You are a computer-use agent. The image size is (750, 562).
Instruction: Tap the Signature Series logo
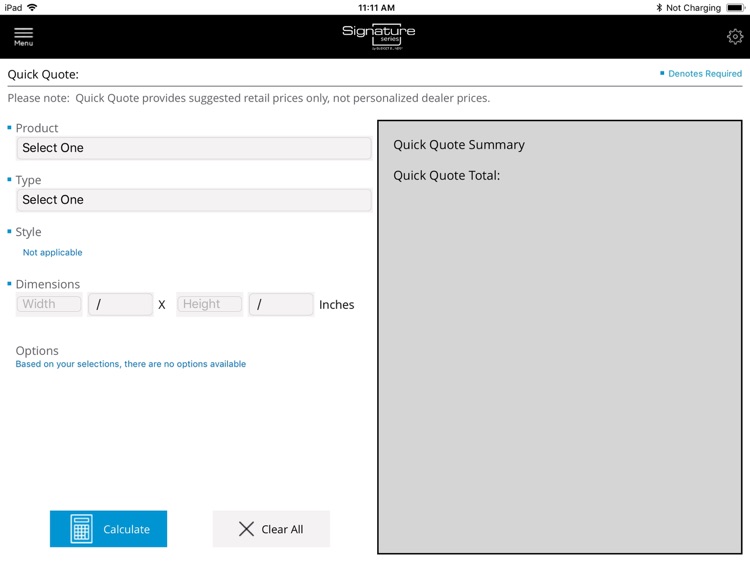378,37
